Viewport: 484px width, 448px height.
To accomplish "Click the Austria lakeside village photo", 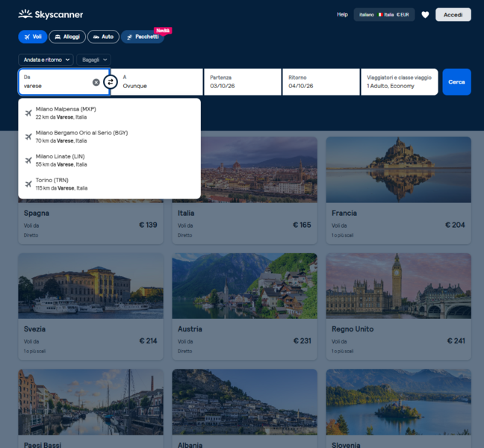I will pos(245,286).
